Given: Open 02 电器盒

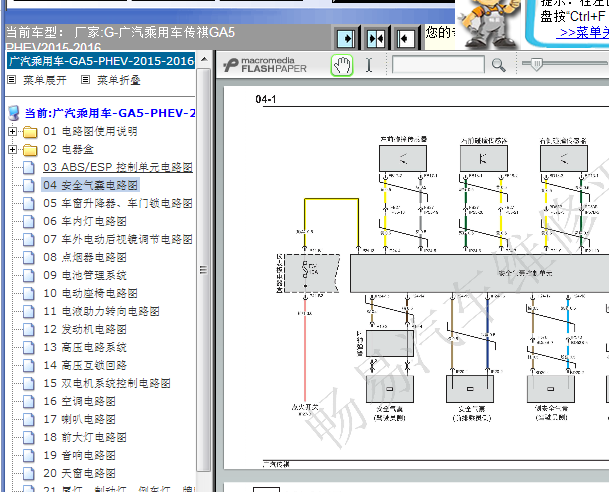Looking at the screenshot, I should [x=68, y=149].
